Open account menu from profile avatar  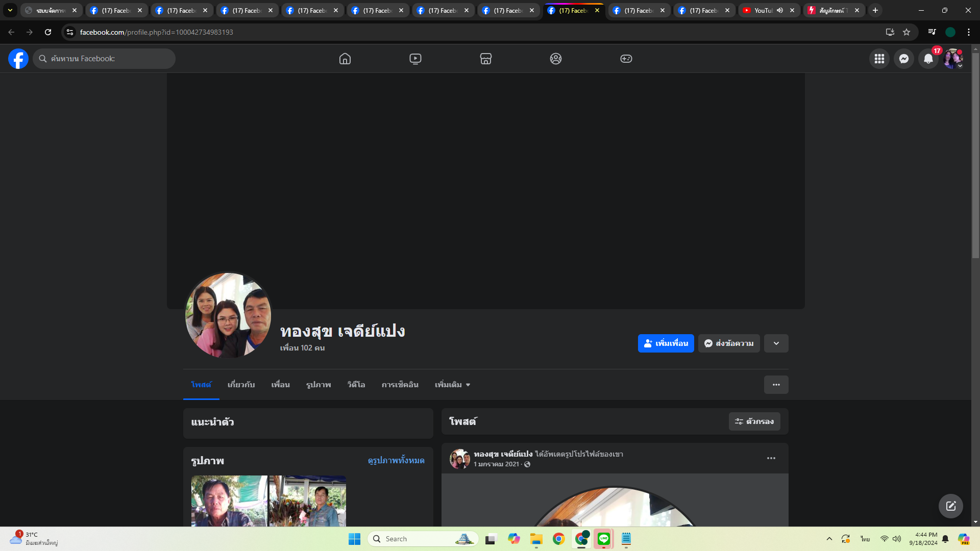953,59
